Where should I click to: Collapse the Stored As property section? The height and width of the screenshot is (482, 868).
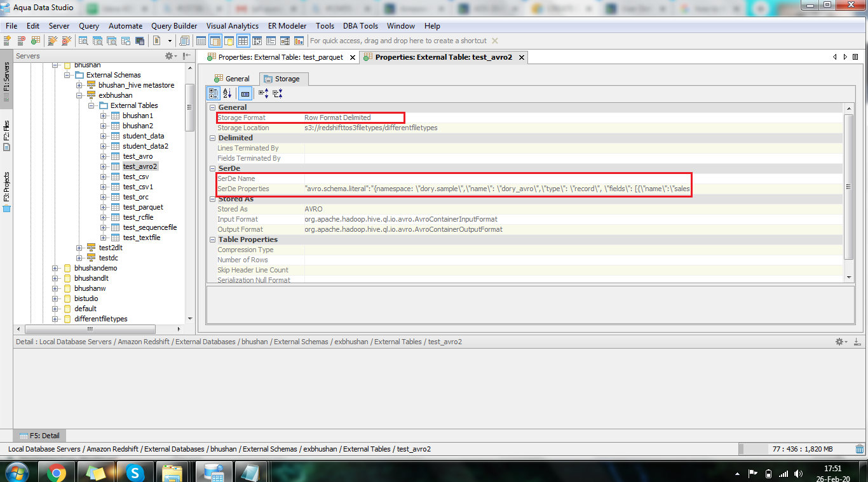point(212,199)
